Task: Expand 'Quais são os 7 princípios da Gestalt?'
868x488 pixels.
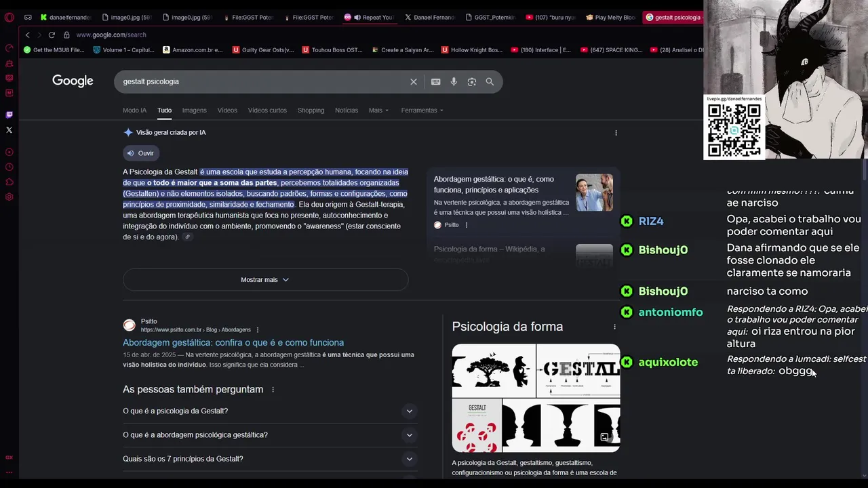Action: click(x=270, y=459)
